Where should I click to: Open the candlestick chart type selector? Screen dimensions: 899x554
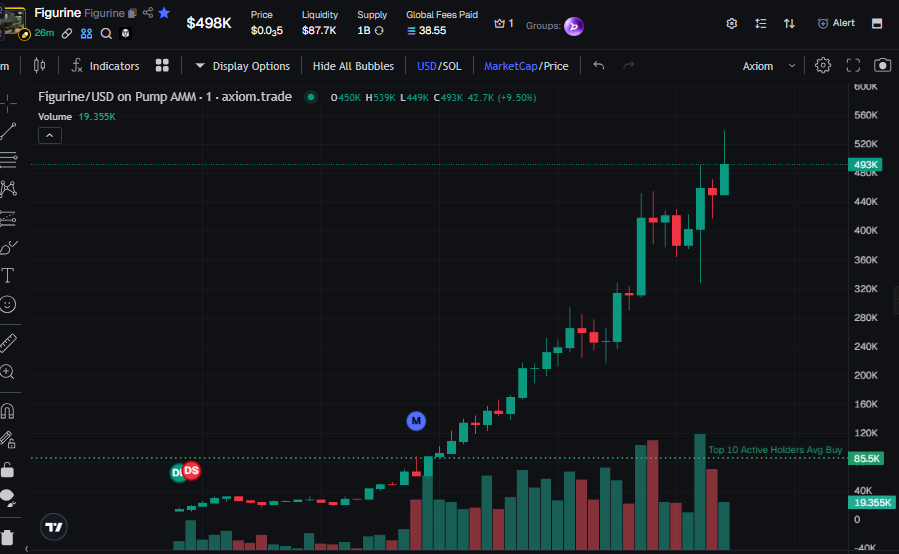[x=40, y=65]
